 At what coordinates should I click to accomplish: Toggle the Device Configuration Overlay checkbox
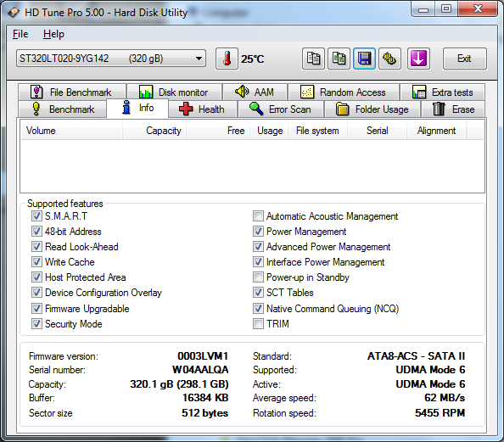(36, 293)
